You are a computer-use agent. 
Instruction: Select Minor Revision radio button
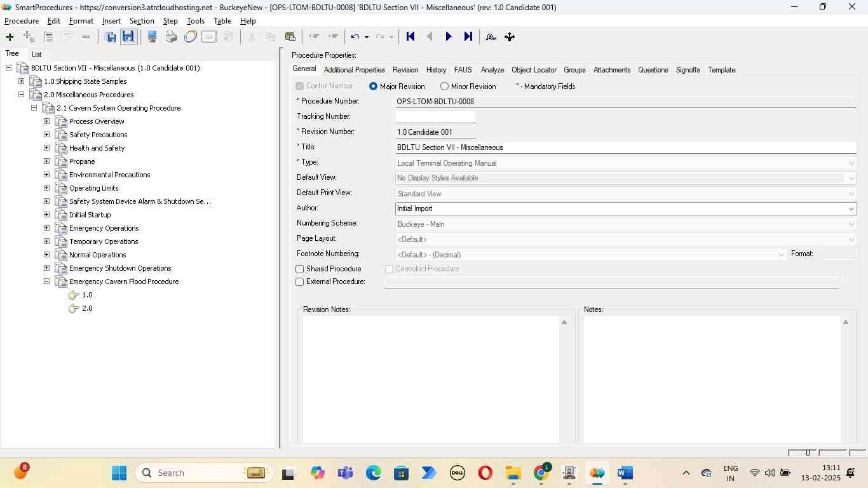[444, 86]
